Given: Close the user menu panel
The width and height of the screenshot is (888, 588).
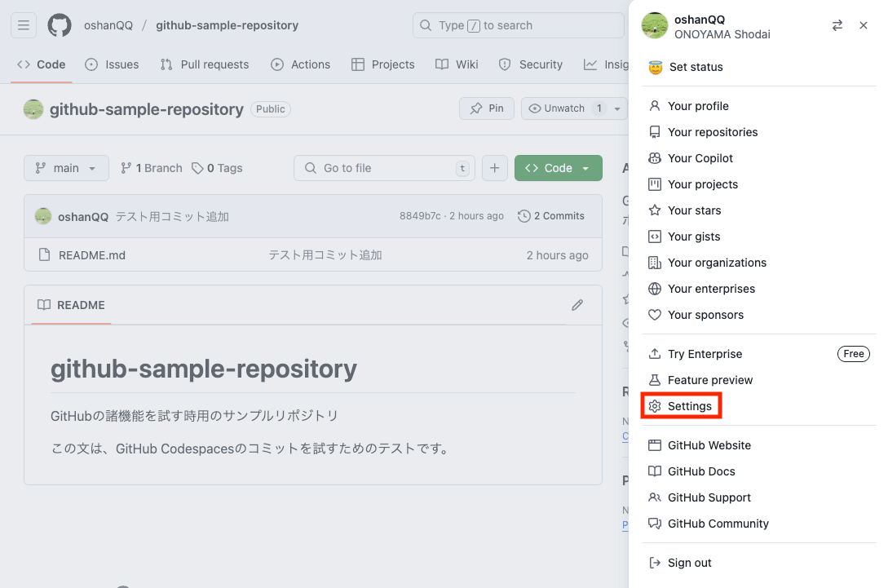Looking at the screenshot, I should 863,25.
